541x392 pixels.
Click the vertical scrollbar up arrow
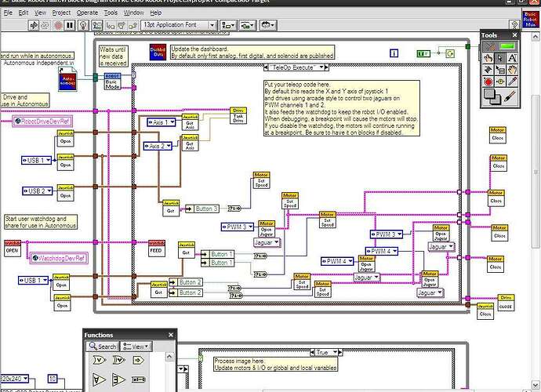click(x=536, y=36)
